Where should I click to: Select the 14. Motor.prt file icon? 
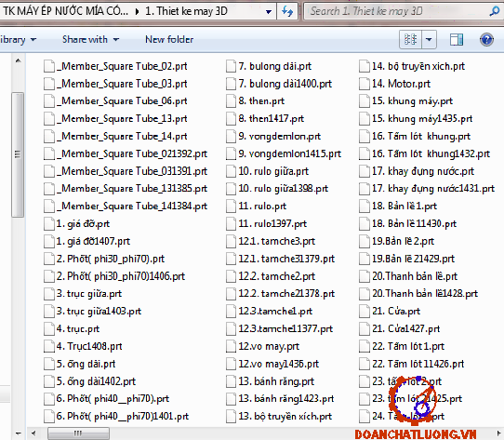point(365,84)
